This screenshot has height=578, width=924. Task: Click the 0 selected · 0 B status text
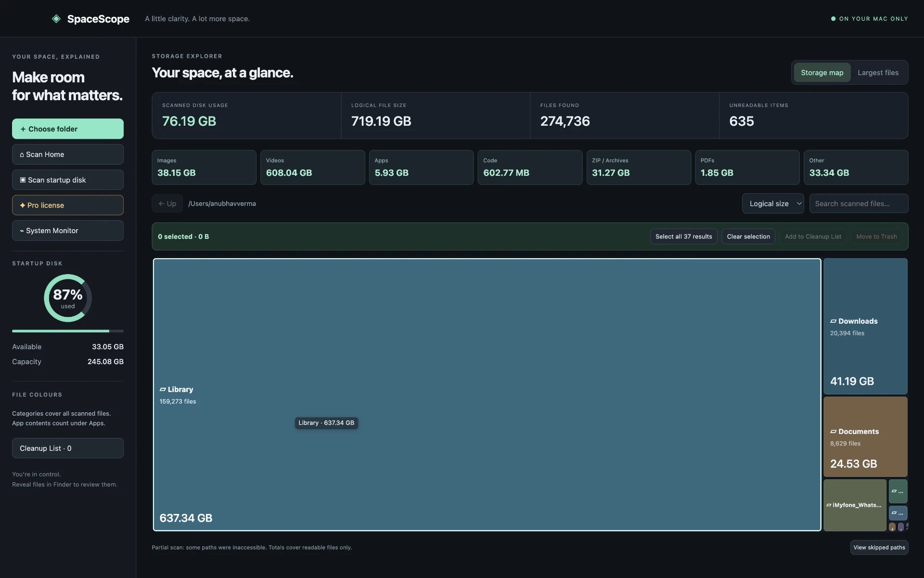click(x=183, y=236)
